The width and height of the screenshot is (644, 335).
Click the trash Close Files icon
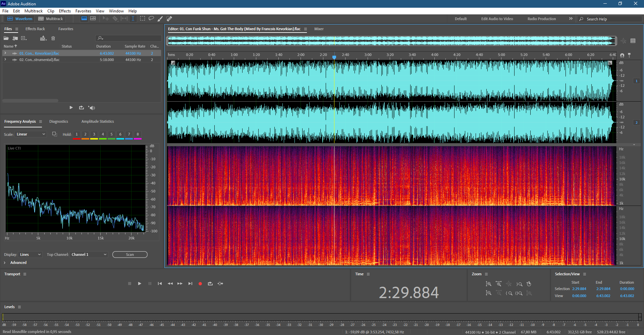tap(53, 38)
